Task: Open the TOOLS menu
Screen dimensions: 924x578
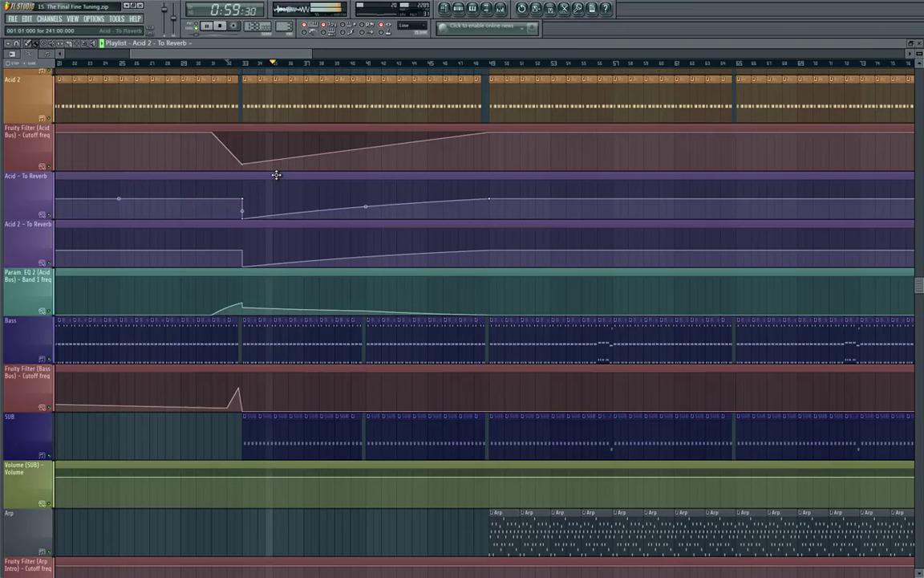Action: (x=116, y=19)
